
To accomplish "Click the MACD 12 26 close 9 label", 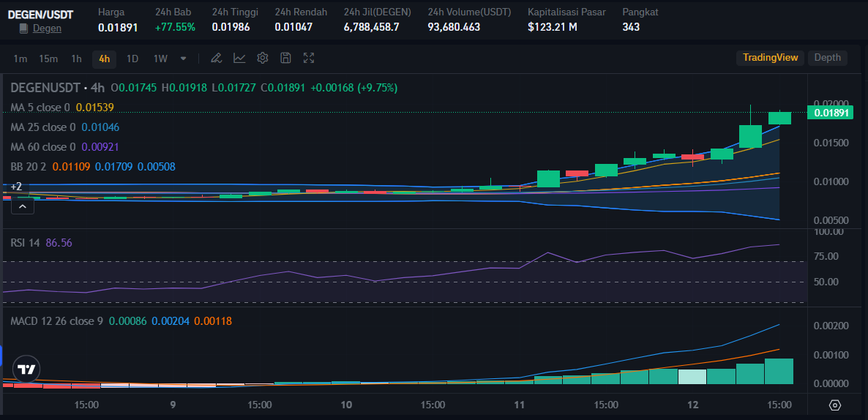I will click(x=56, y=321).
